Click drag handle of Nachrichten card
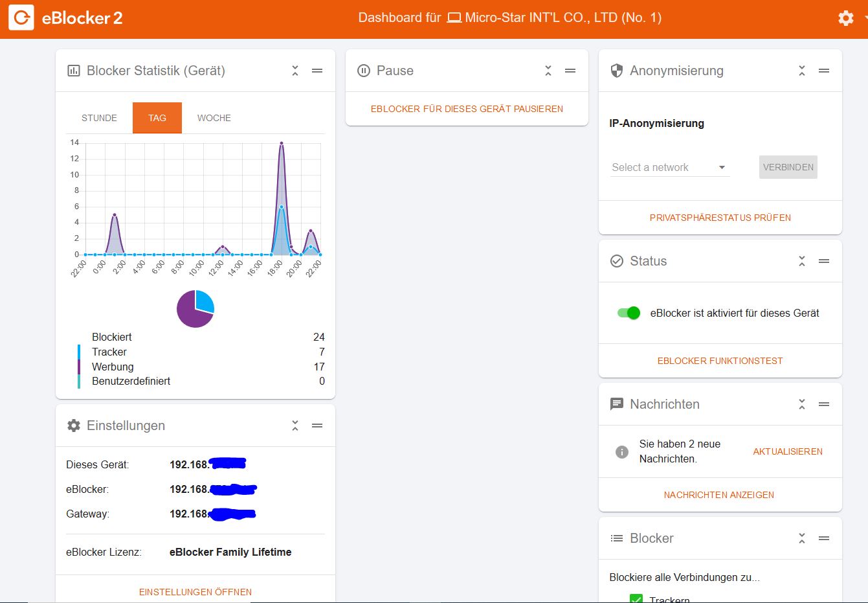Screen dimensions: 868x603 (824, 404)
